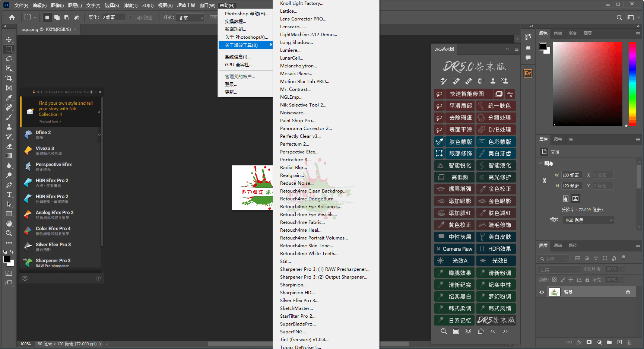Click the 快速智能修图 button
The image size is (644, 349).
point(466,94)
